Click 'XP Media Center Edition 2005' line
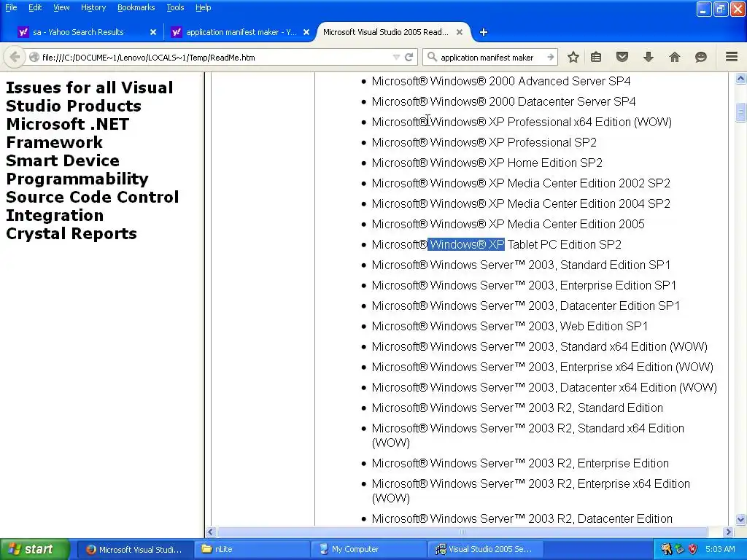This screenshot has width=747, height=560. click(x=508, y=224)
